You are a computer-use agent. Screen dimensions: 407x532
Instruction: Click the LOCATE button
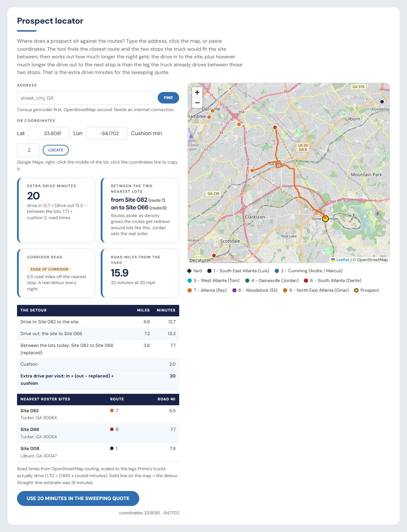(56, 150)
